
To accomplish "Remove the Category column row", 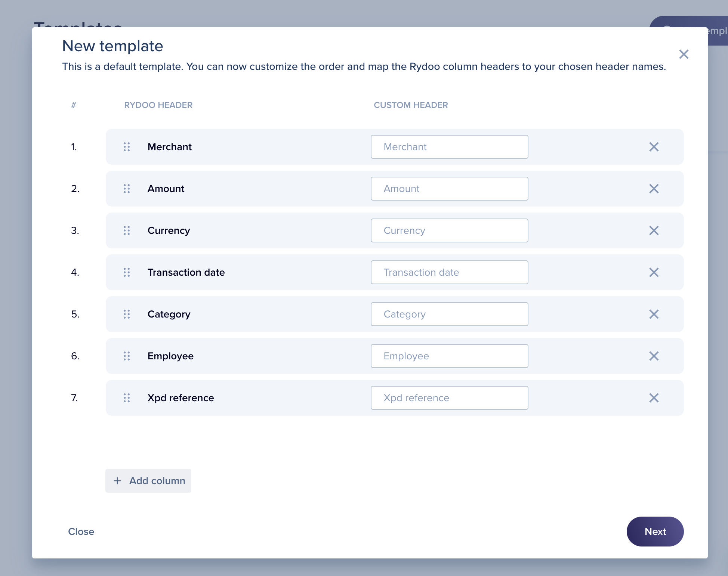I will coord(654,314).
